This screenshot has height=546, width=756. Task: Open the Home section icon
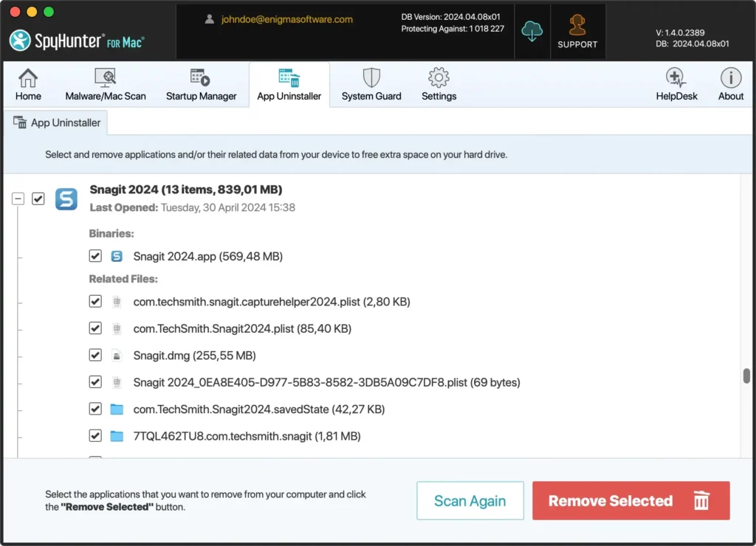(28, 77)
